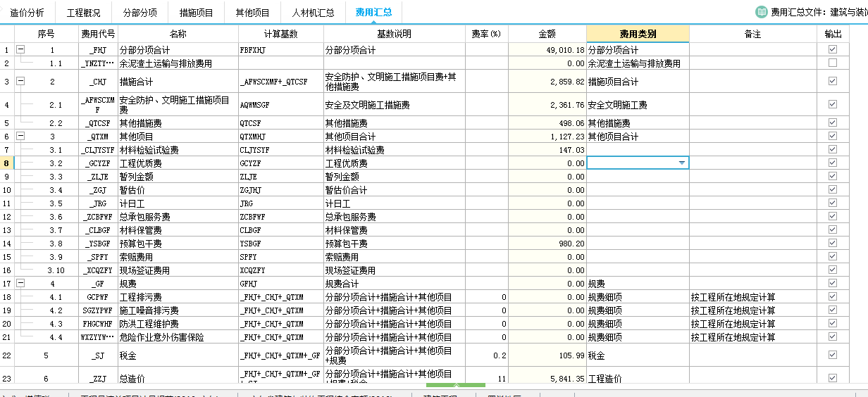Click the 输出 column header
The height and width of the screenshot is (397, 868).
point(833,34)
